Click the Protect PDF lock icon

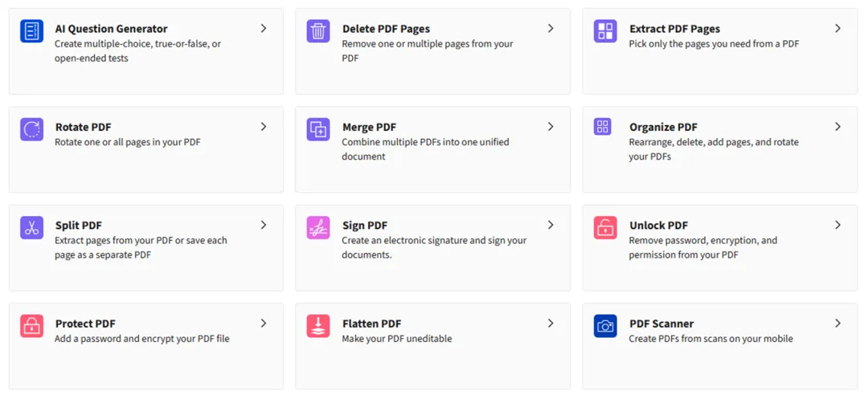31,326
